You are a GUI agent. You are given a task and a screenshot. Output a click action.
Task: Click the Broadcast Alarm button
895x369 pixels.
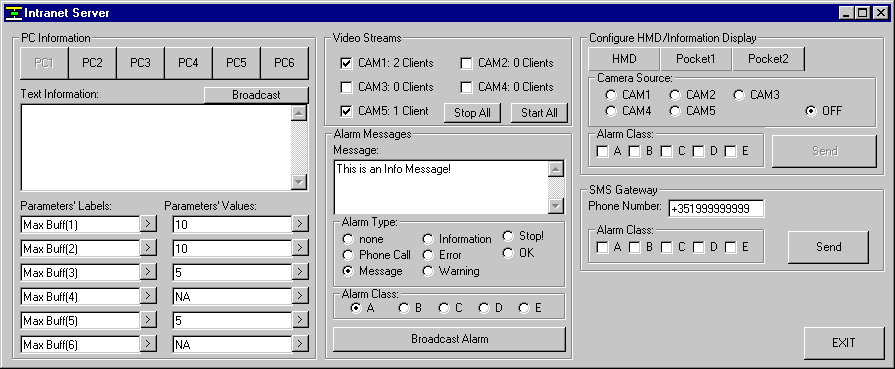coord(449,339)
